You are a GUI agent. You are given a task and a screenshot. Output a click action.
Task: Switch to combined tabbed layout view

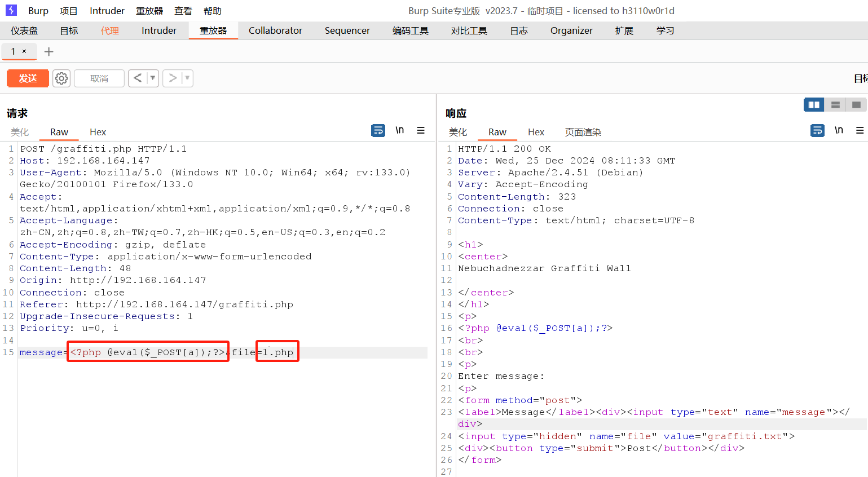(x=856, y=105)
